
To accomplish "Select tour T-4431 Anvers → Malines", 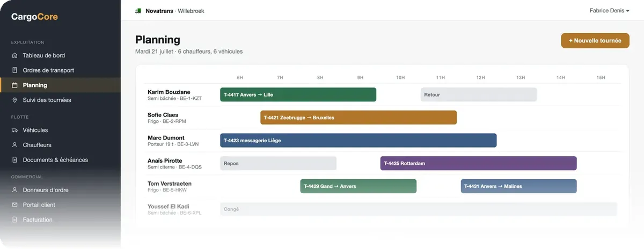I will [519, 186].
